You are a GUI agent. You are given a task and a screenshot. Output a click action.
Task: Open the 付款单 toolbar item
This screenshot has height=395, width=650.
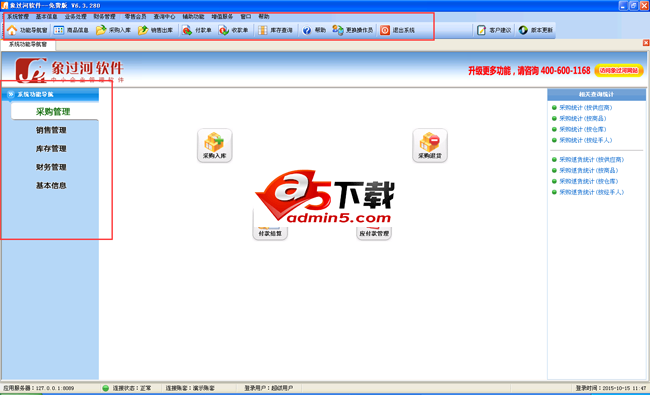pyautogui.click(x=197, y=30)
